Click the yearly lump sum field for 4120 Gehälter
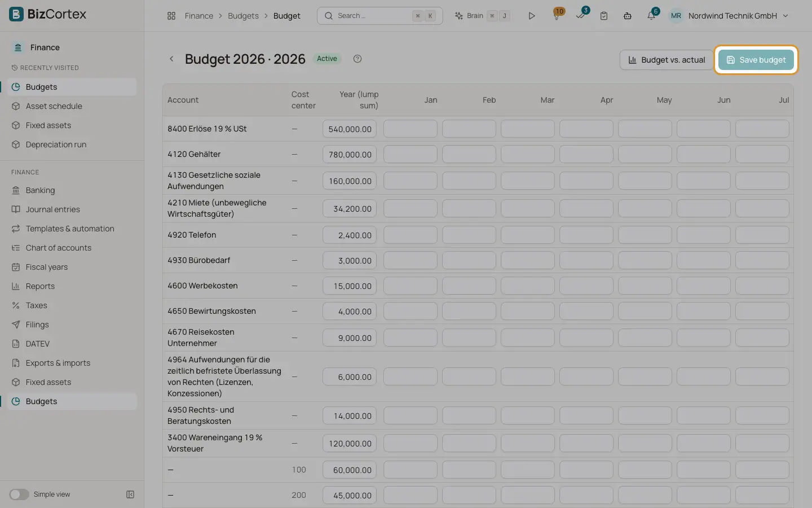The height and width of the screenshot is (508, 812). (x=350, y=154)
